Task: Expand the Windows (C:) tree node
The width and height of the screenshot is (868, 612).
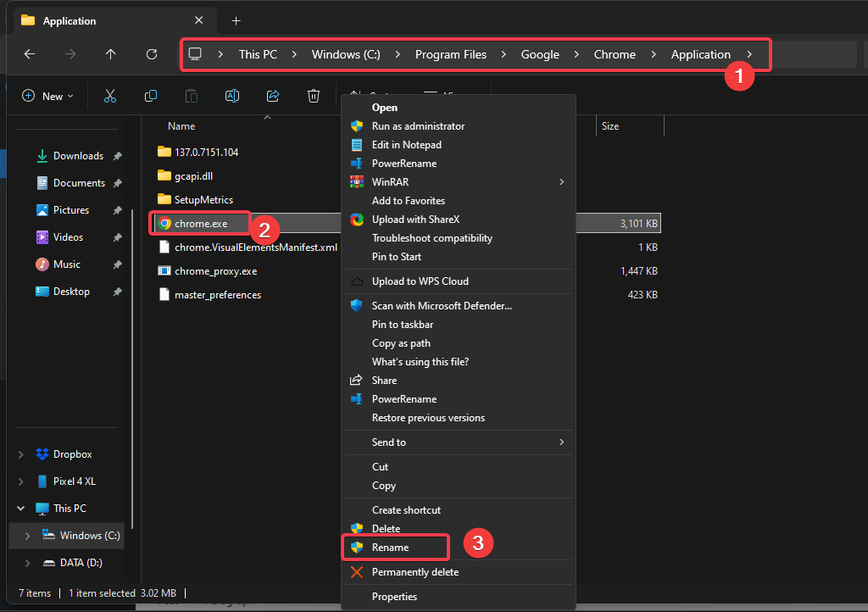Action: tap(27, 535)
